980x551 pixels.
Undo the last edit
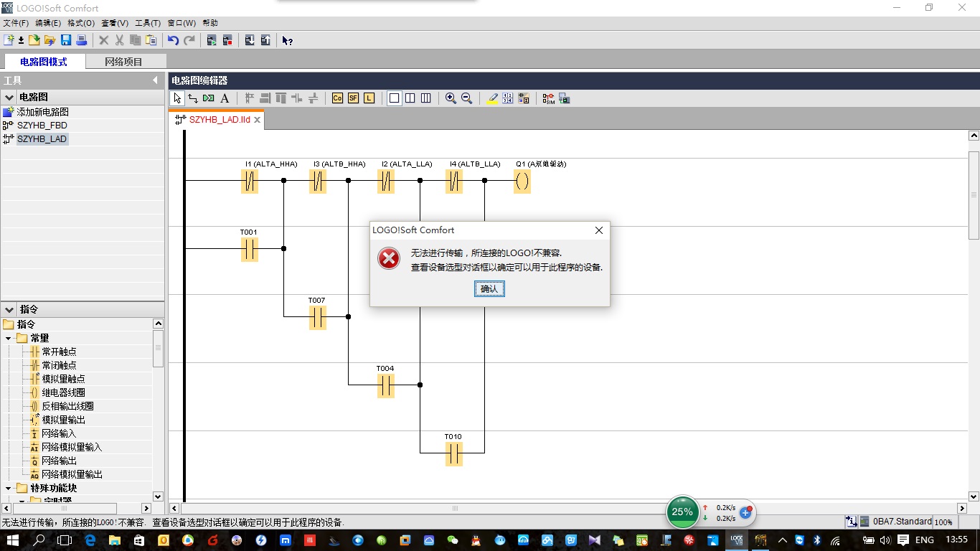173,40
